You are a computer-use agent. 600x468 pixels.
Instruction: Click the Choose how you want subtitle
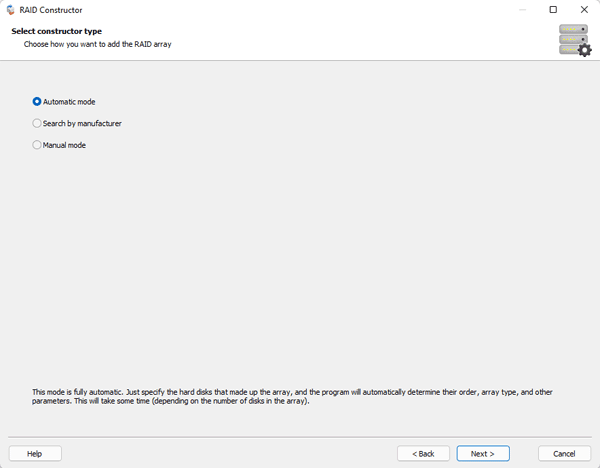[98, 44]
